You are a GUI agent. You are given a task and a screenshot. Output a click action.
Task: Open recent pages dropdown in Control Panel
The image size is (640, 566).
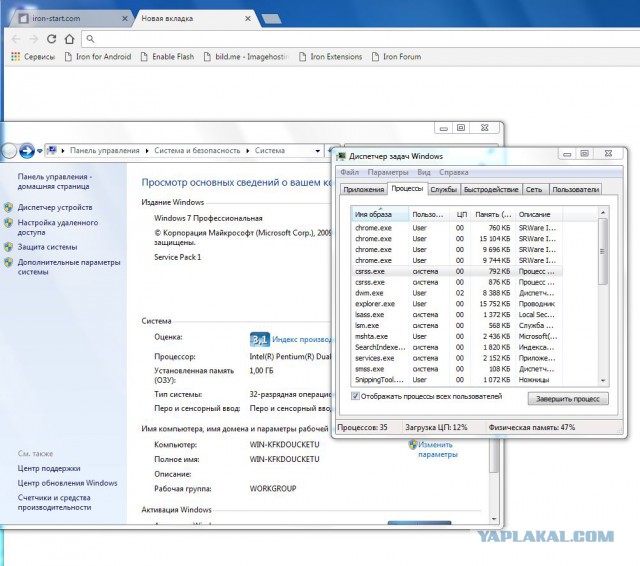(x=40, y=151)
